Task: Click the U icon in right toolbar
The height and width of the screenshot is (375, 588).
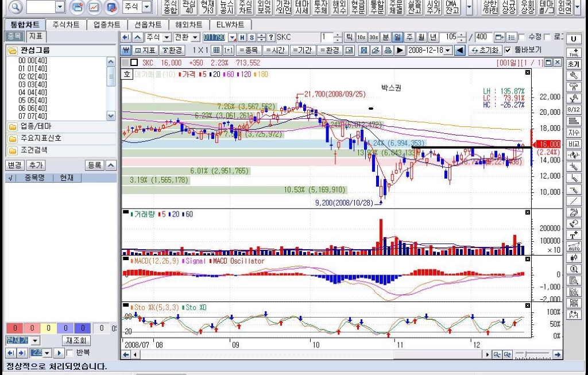Action: (574, 39)
